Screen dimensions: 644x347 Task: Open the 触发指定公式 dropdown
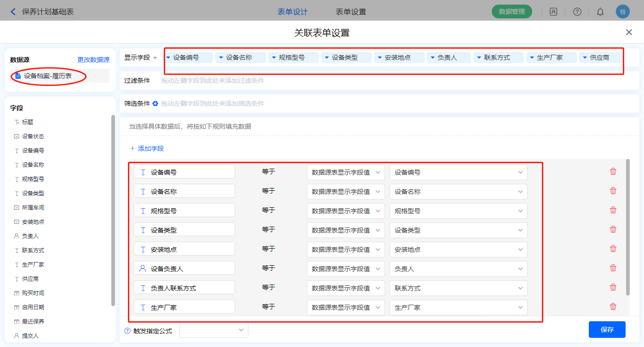tap(214, 330)
